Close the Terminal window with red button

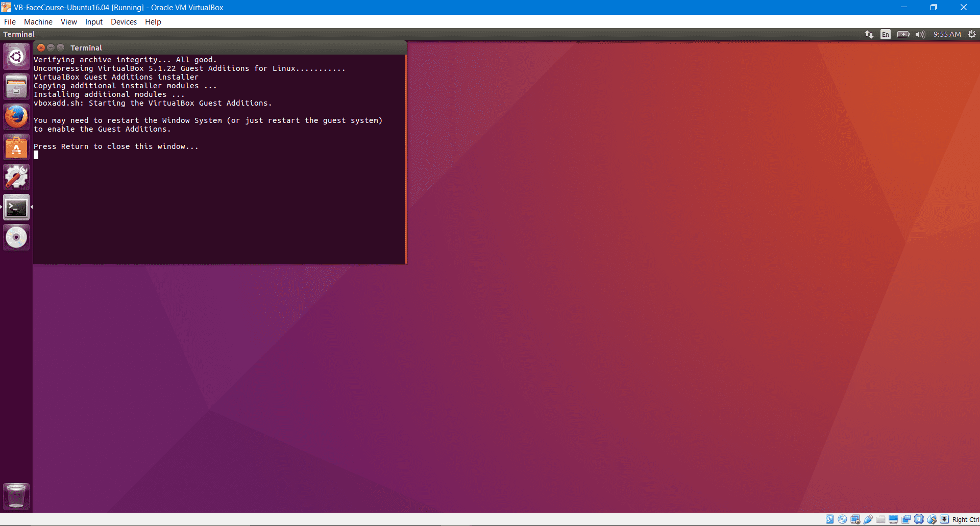tap(41, 47)
